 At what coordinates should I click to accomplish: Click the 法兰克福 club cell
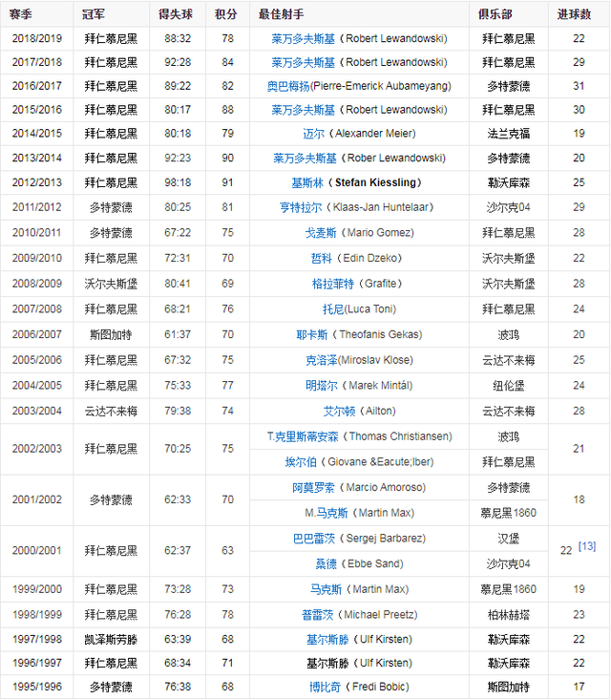click(x=508, y=134)
